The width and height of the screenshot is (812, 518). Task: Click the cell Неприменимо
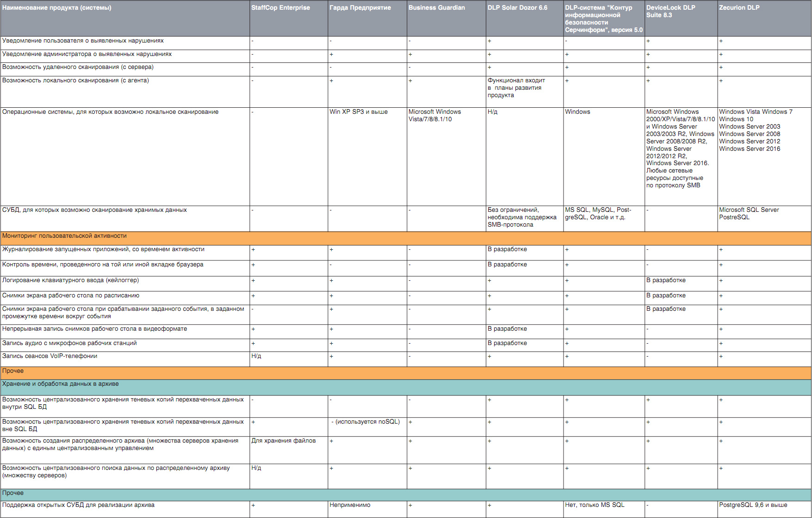367,509
